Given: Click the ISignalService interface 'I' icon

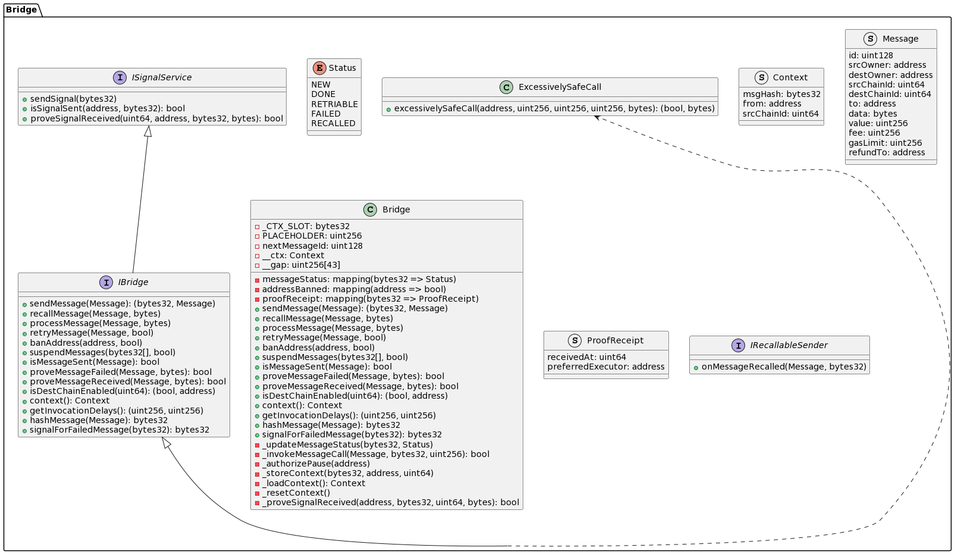Looking at the screenshot, I should 120,77.
